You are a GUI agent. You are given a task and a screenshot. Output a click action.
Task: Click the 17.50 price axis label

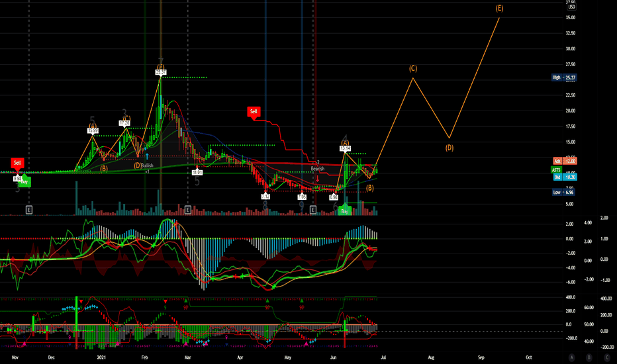point(570,126)
